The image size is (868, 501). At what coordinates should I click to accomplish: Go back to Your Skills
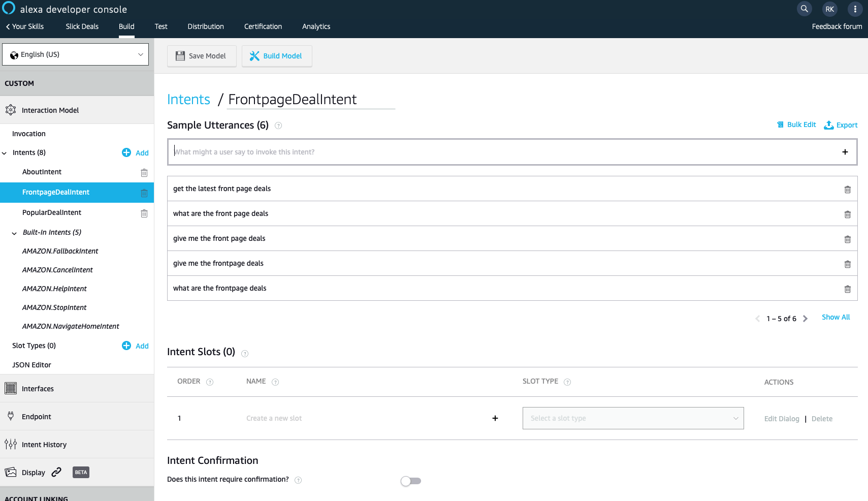[24, 26]
